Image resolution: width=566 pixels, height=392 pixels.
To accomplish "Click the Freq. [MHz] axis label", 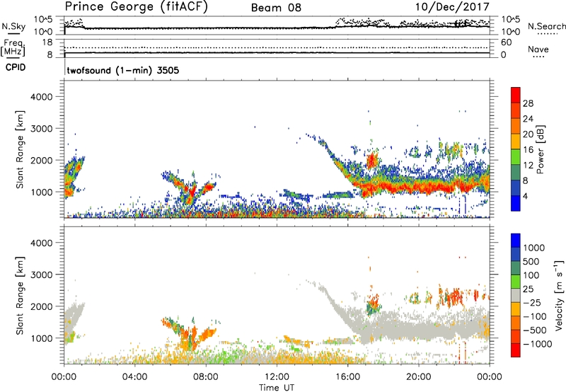I will pyautogui.click(x=13, y=47).
